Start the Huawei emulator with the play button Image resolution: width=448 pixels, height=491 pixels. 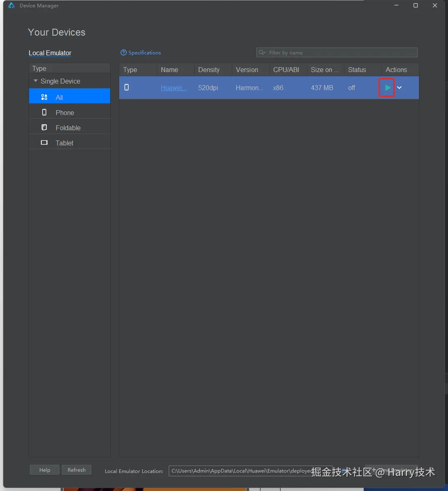click(387, 88)
